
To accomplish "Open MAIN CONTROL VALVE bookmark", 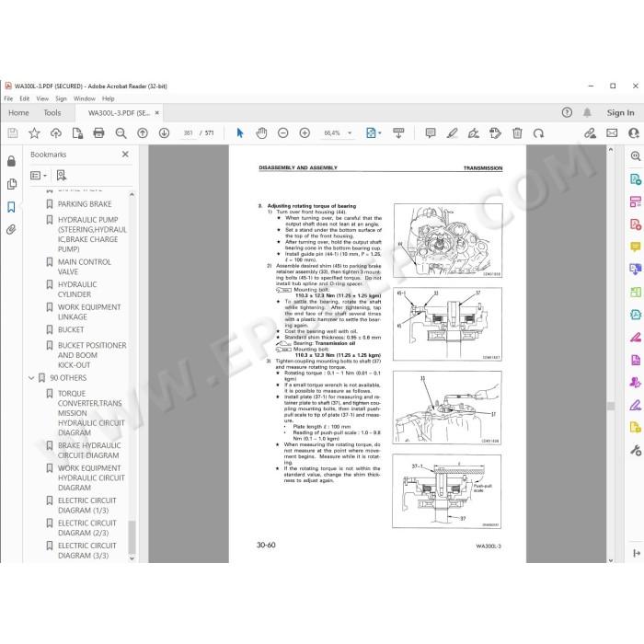I will click(85, 267).
